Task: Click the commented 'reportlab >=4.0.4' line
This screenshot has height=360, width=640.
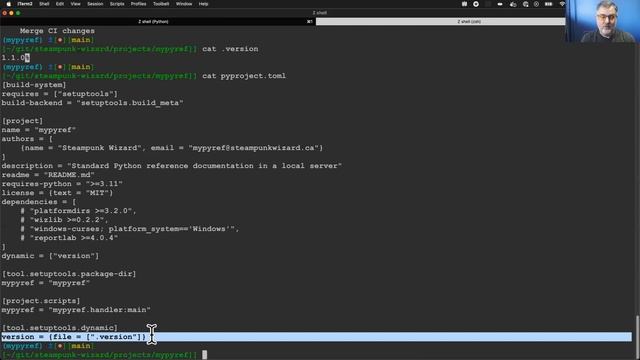Action: (69, 238)
